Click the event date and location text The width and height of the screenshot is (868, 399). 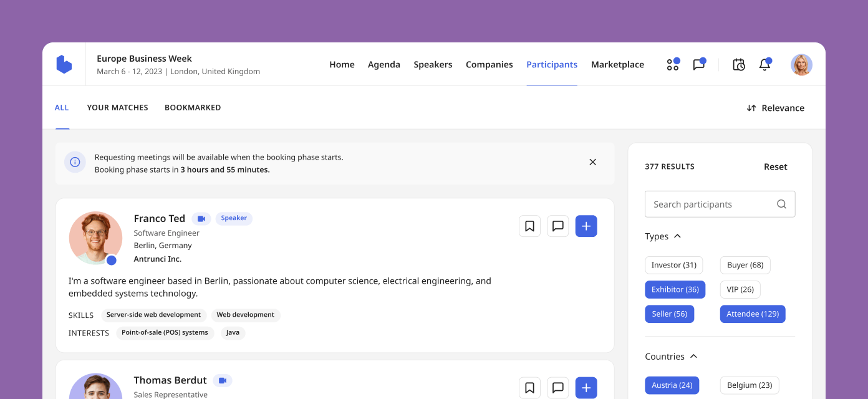click(178, 71)
